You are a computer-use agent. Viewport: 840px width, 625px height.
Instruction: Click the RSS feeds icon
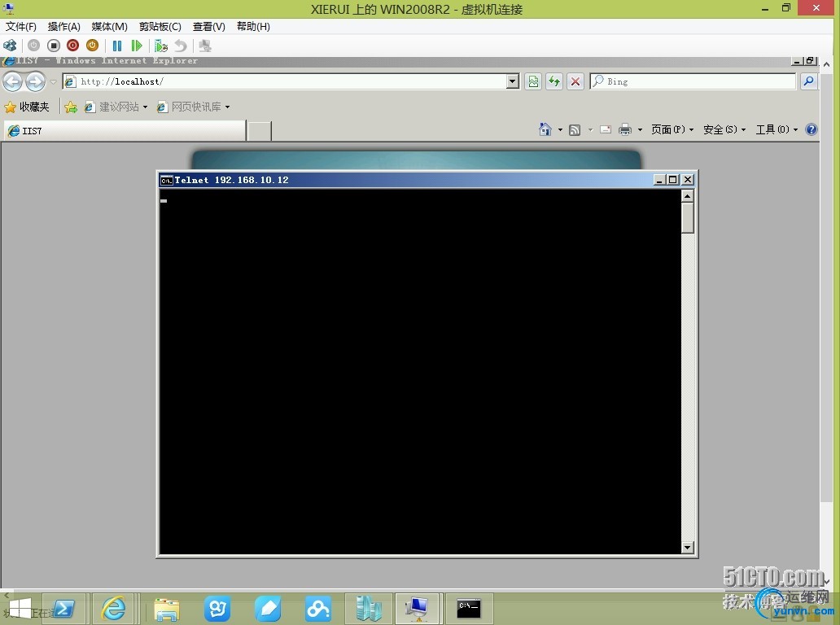pyautogui.click(x=575, y=129)
